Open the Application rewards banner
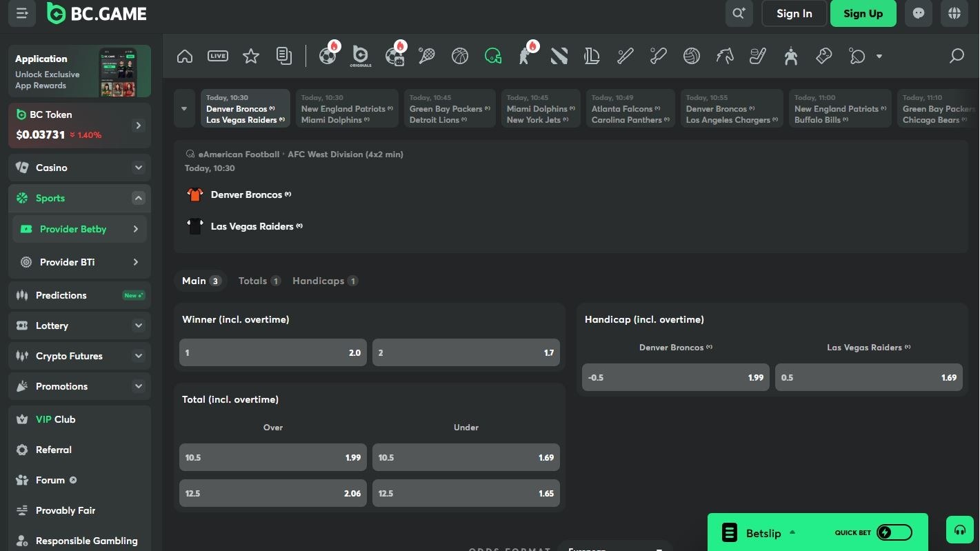The image size is (980, 551). click(x=79, y=71)
